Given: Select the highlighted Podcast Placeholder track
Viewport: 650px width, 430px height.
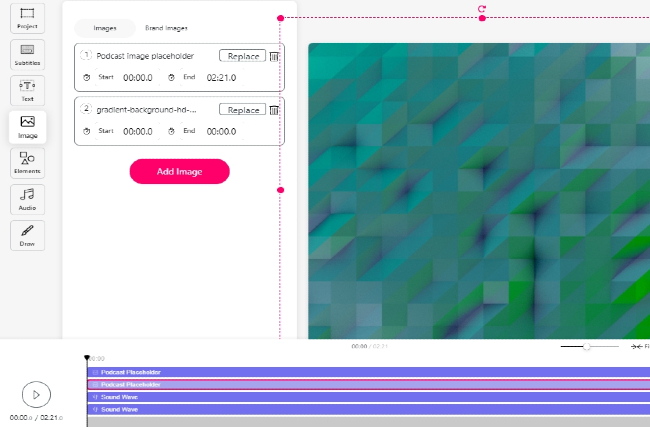Looking at the screenshot, I should [369, 384].
